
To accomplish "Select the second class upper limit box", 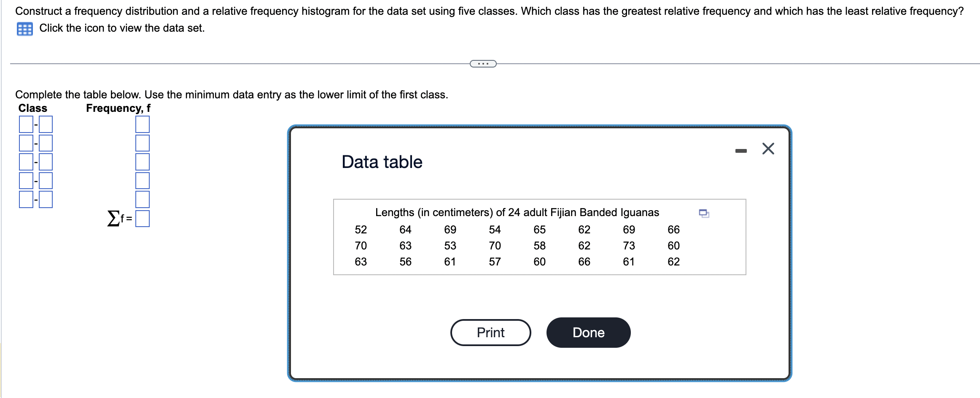I will [x=46, y=143].
